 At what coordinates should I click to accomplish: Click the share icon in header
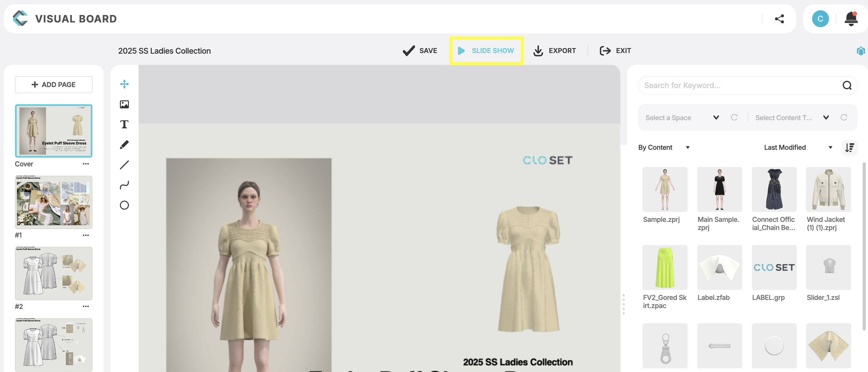(x=779, y=19)
